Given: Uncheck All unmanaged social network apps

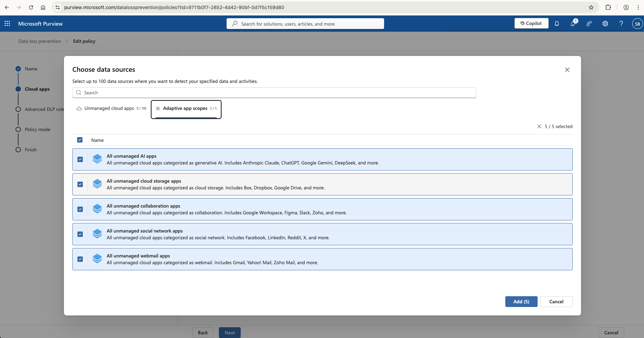Looking at the screenshot, I should point(80,234).
